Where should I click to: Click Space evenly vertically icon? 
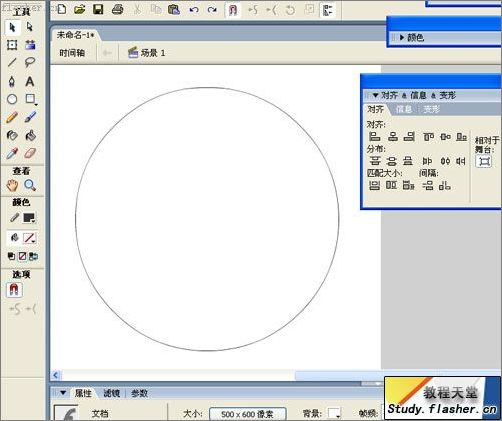(x=428, y=185)
